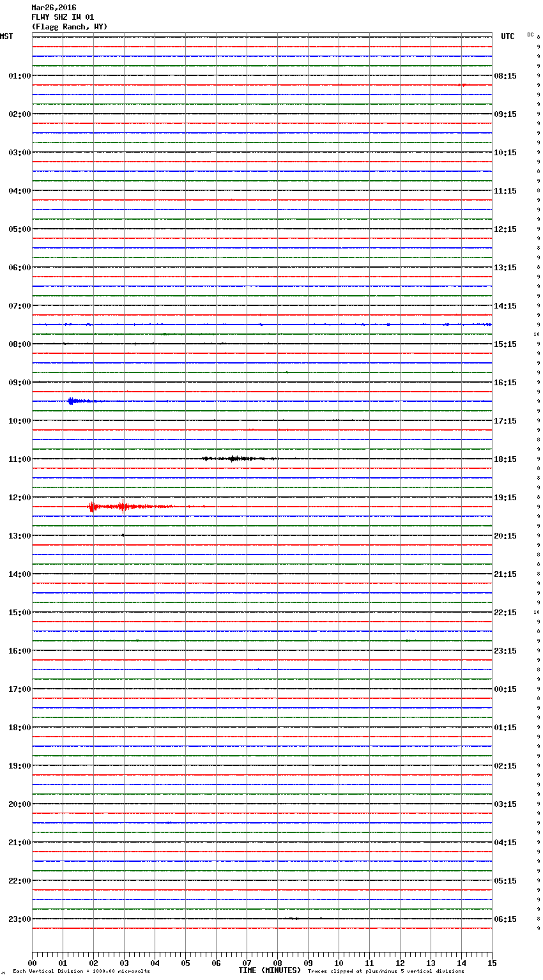Viewport: 543px width, 980px height.
Task: Click the red seismic event after 12:00
Action: pos(121,507)
